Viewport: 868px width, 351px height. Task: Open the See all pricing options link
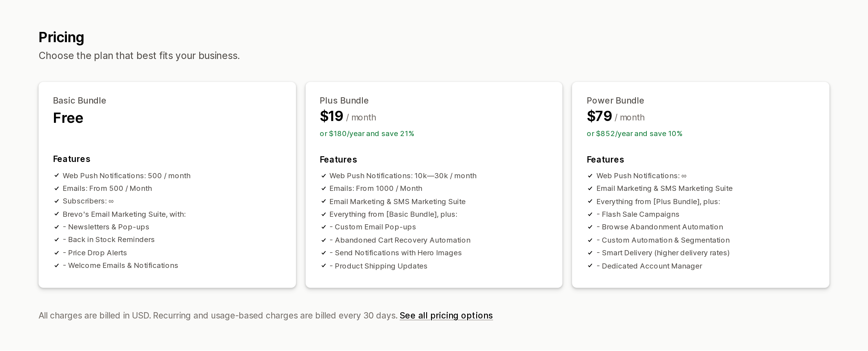tap(446, 316)
